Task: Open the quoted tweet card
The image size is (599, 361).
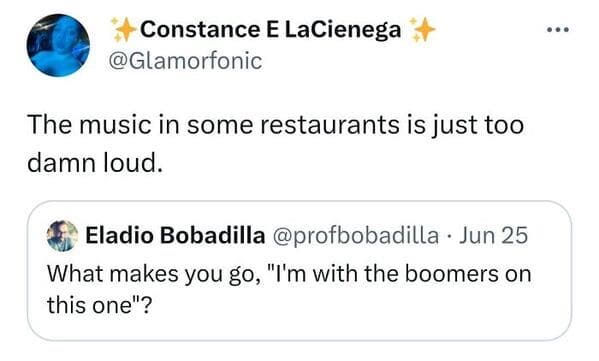Action: click(x=299, y=270)
